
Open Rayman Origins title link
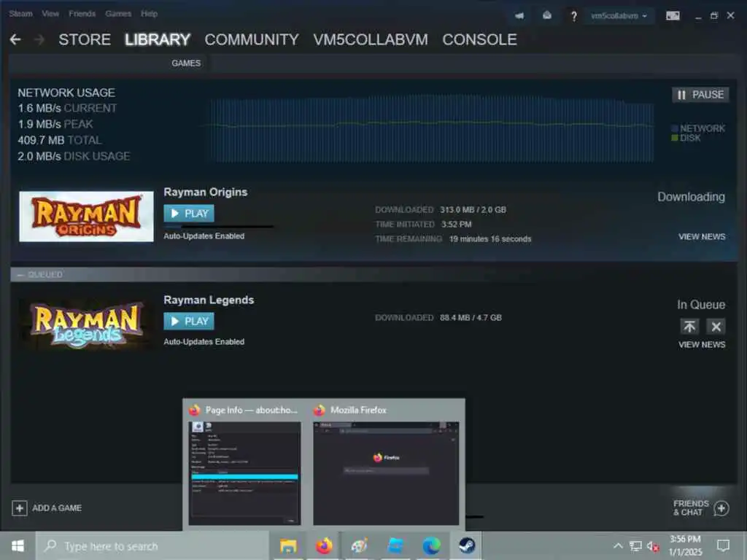click(205, 192)
